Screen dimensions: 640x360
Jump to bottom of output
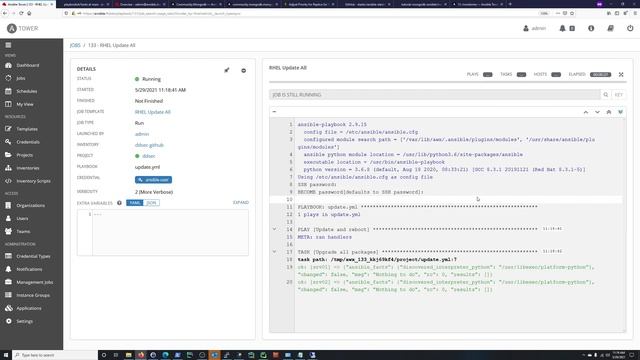tap(620, 112)
